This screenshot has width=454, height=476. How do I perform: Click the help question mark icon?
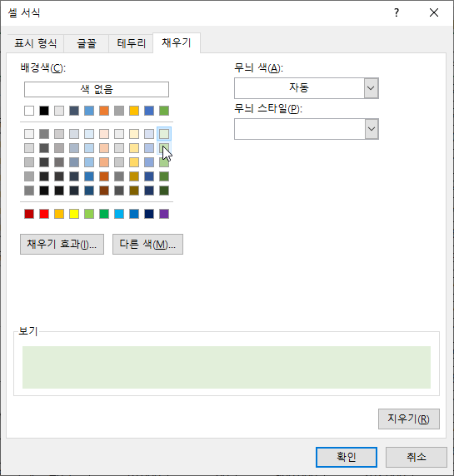coord(397,12)
